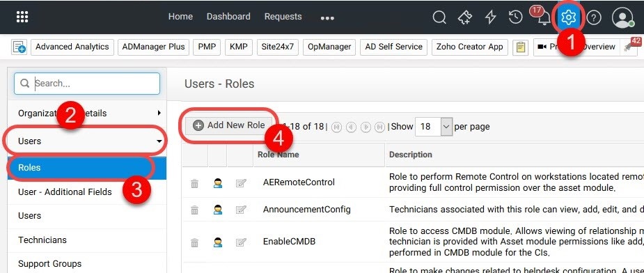Open the Home tab
644x273 pixels.
pos(180,17)
